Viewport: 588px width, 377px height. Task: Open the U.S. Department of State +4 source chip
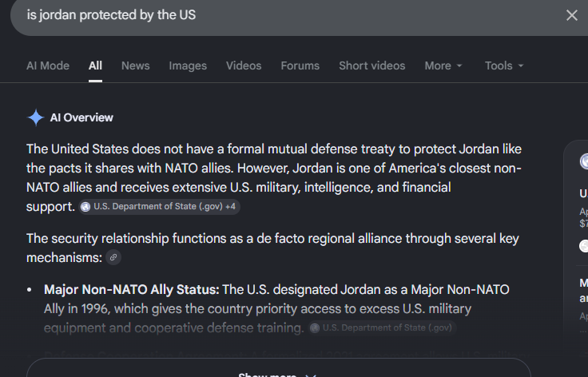coord(159,207)
